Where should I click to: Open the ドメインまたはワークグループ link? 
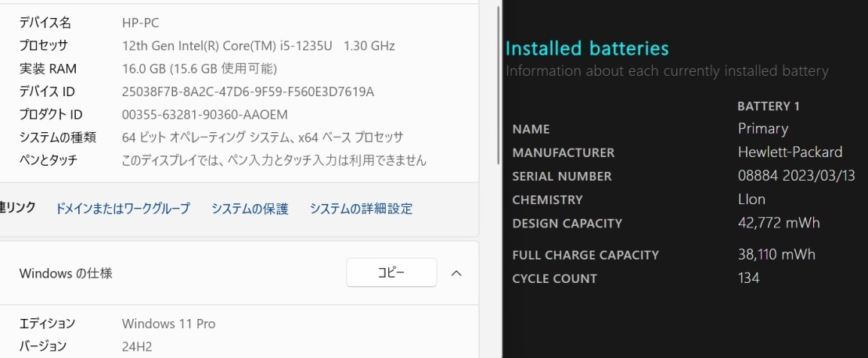(122, 209)
